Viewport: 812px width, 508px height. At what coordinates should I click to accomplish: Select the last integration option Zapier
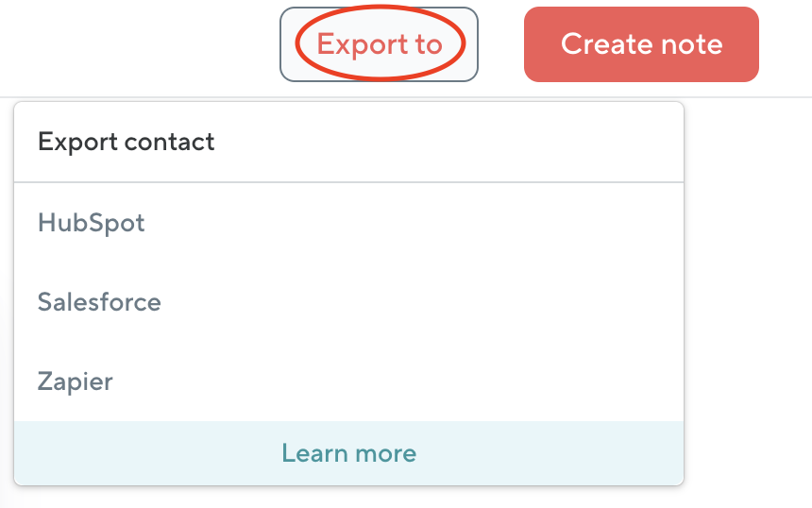[348, 381]
